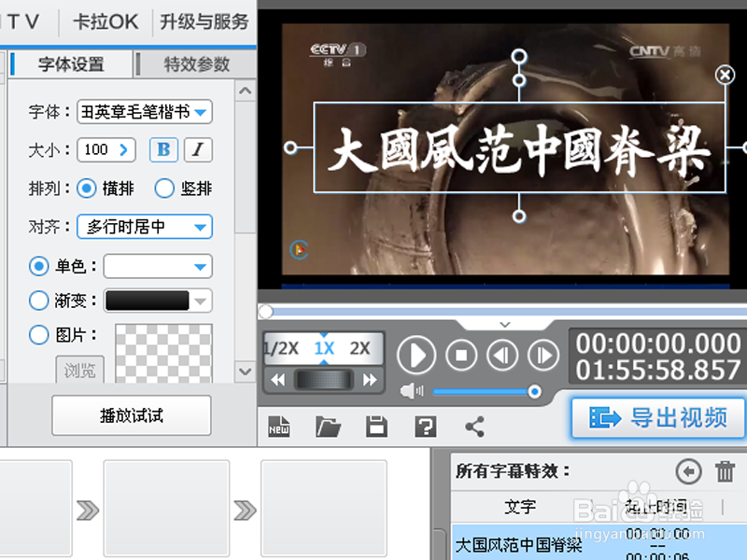This screenshot has height=560, width=747.
Task: Click the subtitle text in video preview
Action: tap(519, 148)
